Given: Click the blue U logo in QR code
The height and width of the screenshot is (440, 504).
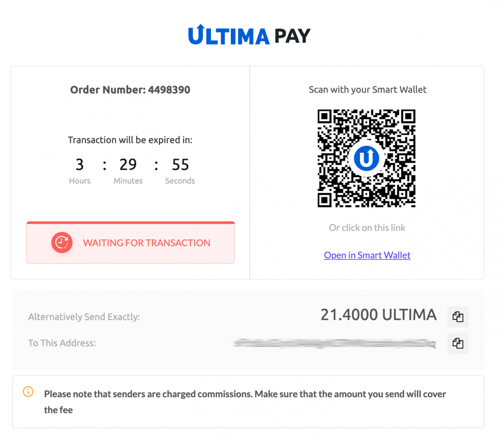Looking at the screenshot, I should 366,158.
